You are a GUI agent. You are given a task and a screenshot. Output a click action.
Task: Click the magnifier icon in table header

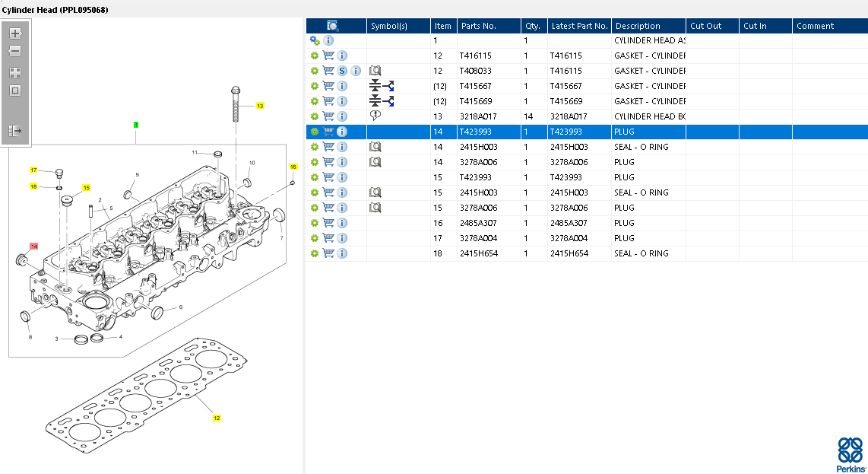(x=332, y=26)
